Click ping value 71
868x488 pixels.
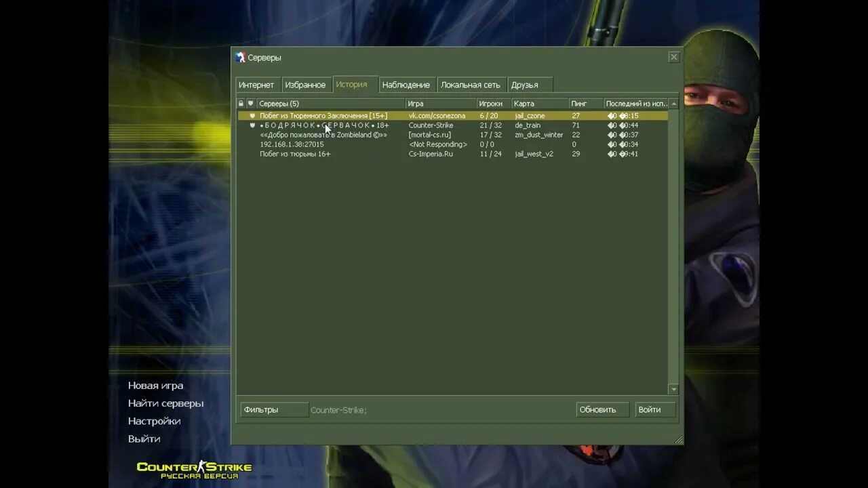[x=576, y=125]
